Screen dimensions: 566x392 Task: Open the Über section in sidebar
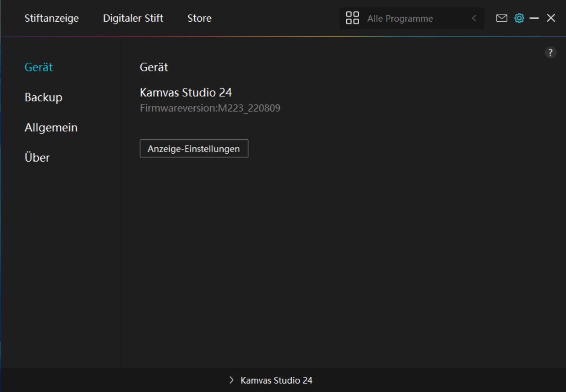[x=37, y=158]
